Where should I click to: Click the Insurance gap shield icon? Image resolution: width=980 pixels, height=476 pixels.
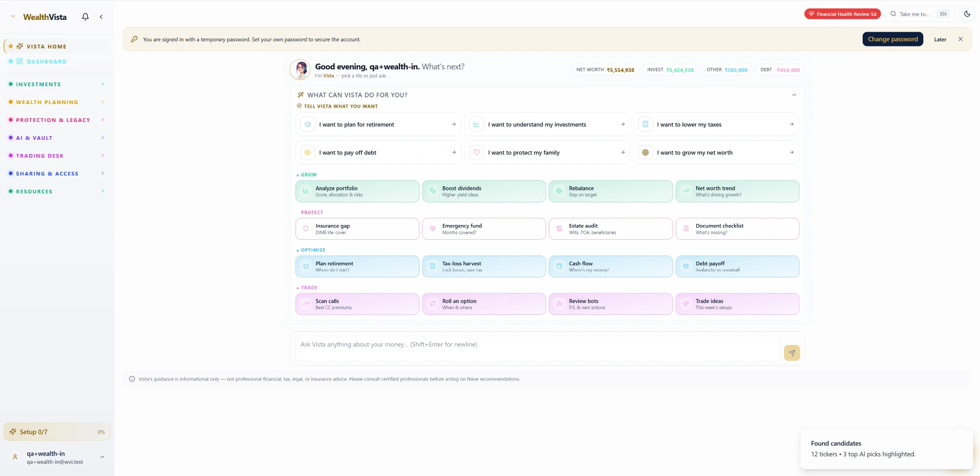pos(306,229)
